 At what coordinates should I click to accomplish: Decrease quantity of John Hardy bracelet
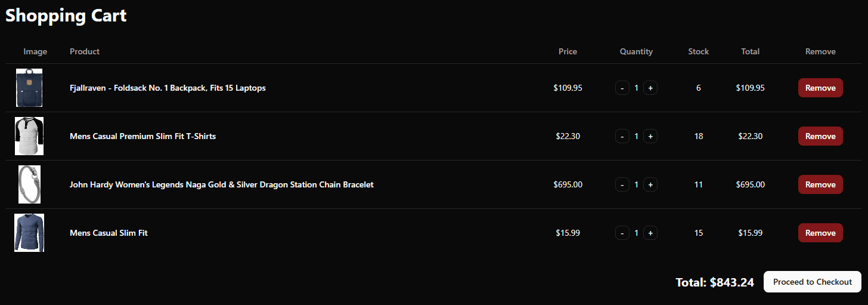622,184
